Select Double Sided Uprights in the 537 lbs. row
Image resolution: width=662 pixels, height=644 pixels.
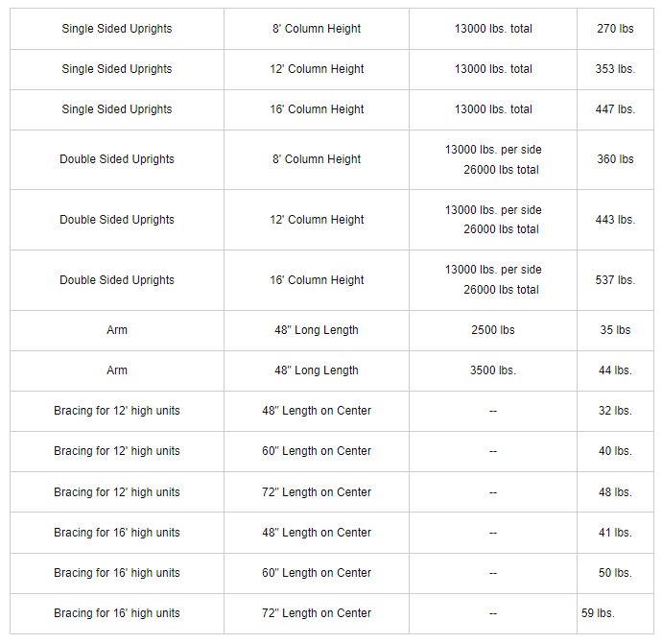tap(117, 280)
